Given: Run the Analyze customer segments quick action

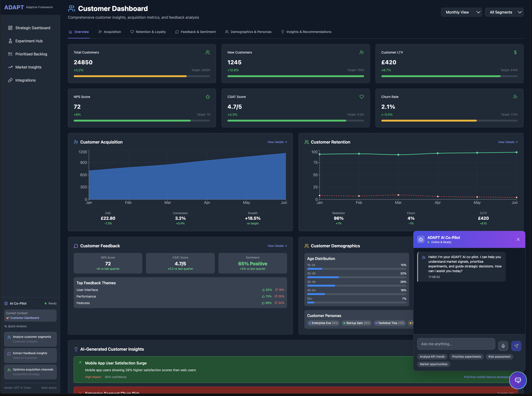Looking at the screenshot, I should tap(30, 339).
